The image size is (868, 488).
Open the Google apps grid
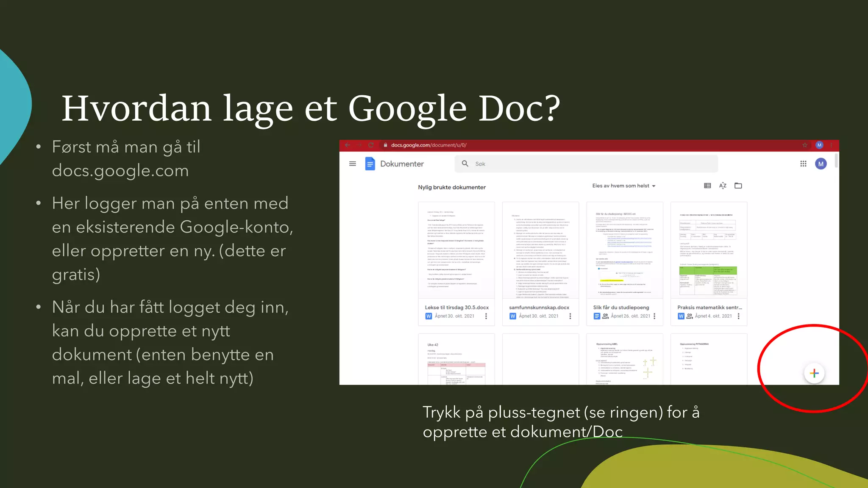tap(803, 164)
